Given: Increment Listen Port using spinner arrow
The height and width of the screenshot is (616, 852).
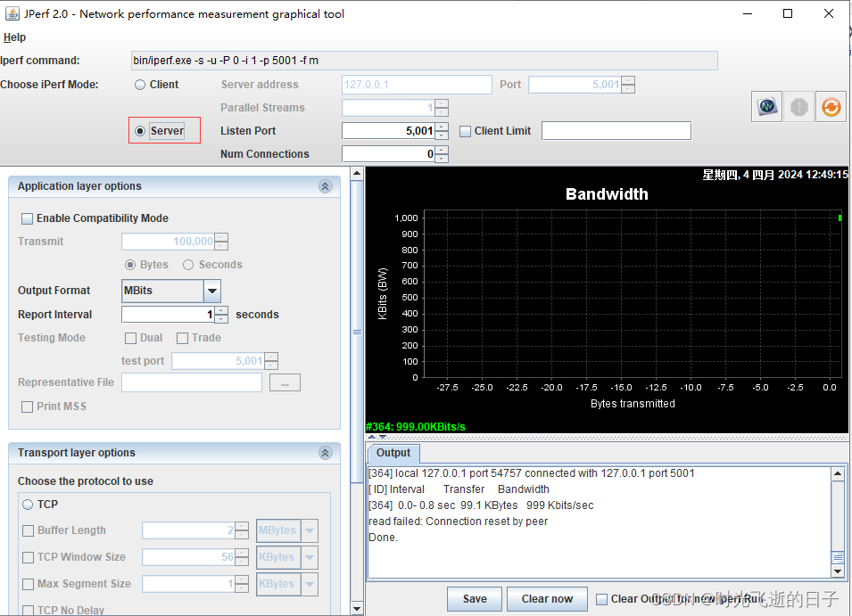Looking at the screenshot, I should tap(443, 127).
